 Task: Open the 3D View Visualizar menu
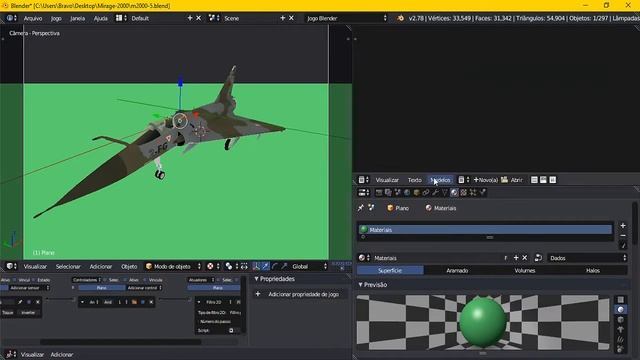pos(35,267)
